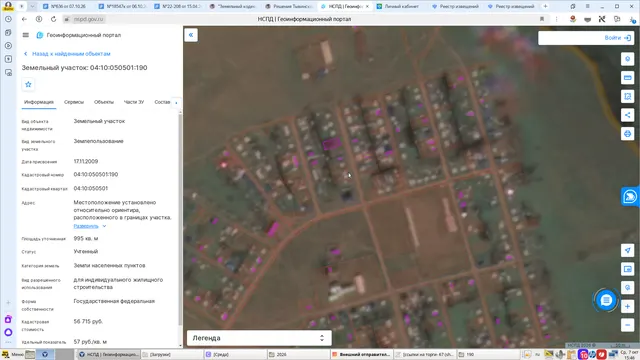Screen dimensions: 640x360
Task: Click the share icon on the map toolbar
Action: 627,115
